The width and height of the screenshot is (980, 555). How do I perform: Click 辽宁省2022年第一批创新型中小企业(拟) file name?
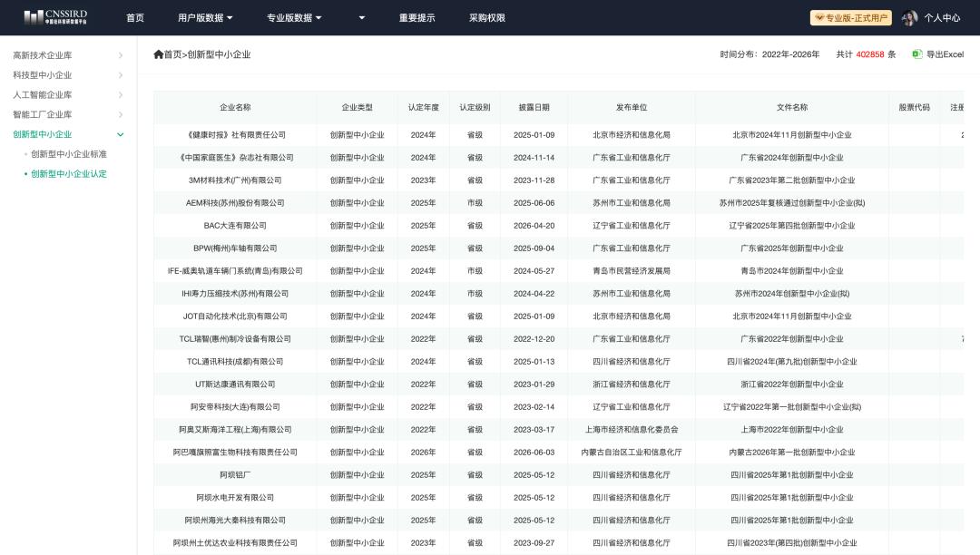pos(792,407)
